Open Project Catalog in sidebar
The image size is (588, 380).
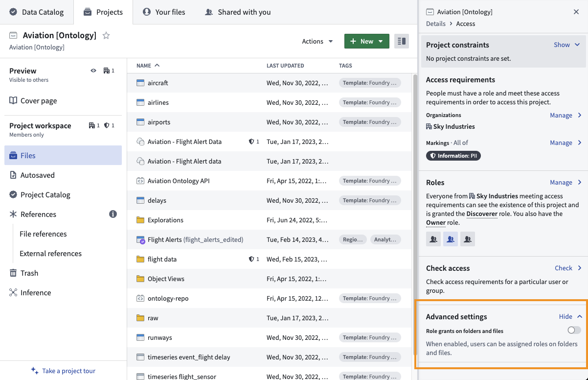[x=63, y=194]
